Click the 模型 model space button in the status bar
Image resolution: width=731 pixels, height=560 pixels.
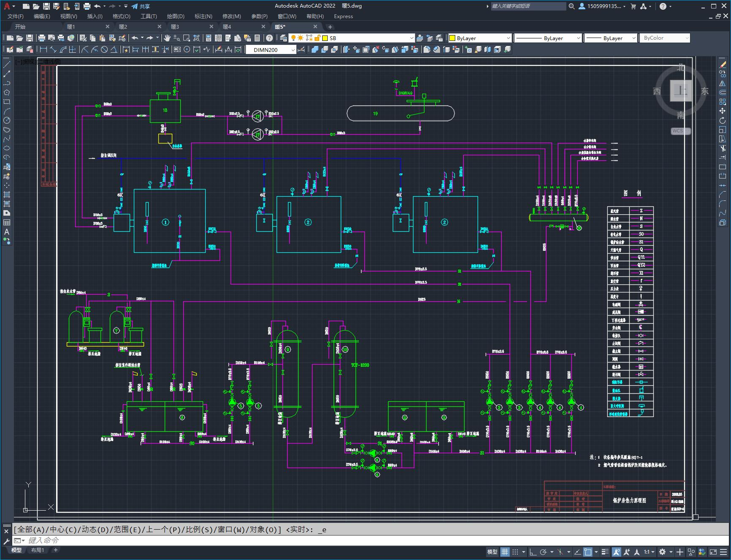click(492, 552)
